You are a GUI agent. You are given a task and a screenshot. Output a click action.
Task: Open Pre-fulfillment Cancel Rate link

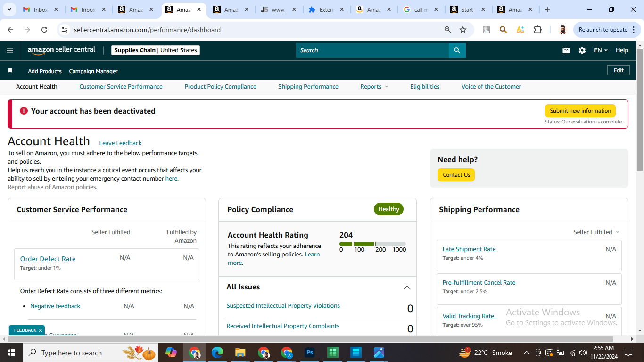(479, 283)
